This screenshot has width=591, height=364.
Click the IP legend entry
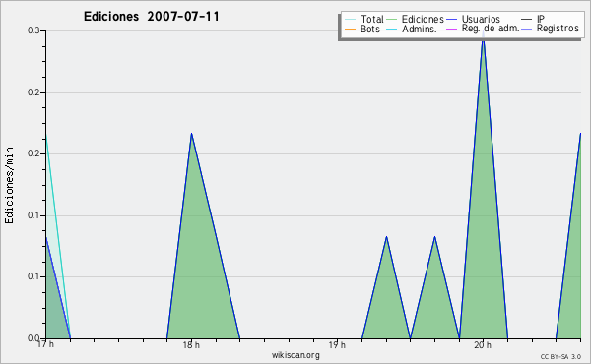[x=533, y=19]
